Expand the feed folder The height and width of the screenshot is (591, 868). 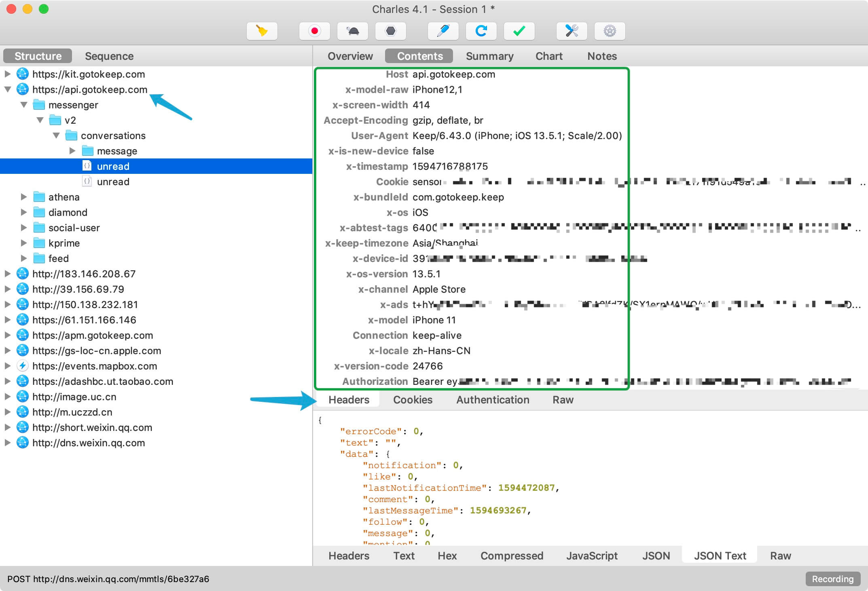(24, 258)
